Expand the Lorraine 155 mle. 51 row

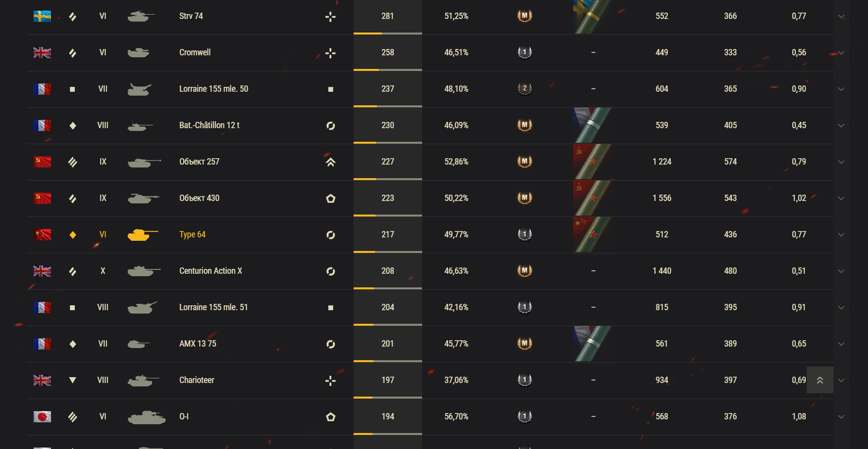[841, 308]
